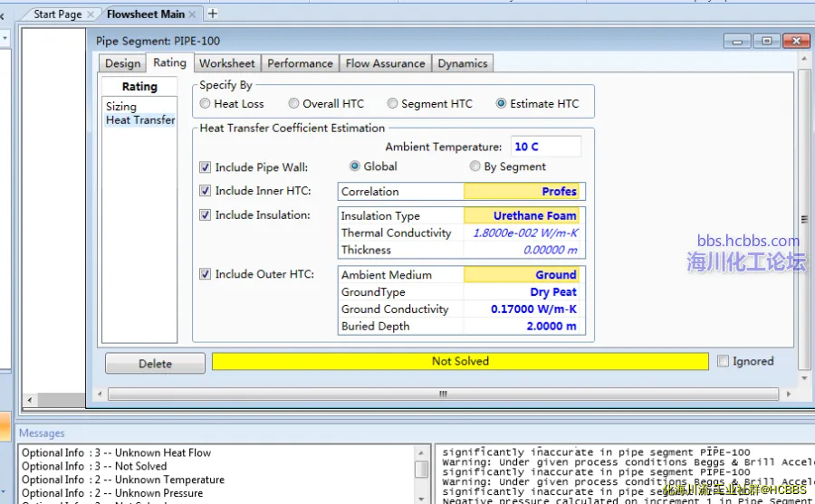815x504 pixels.
Task: Select the Flowsheet Main tab
Action: pos(146,14)
